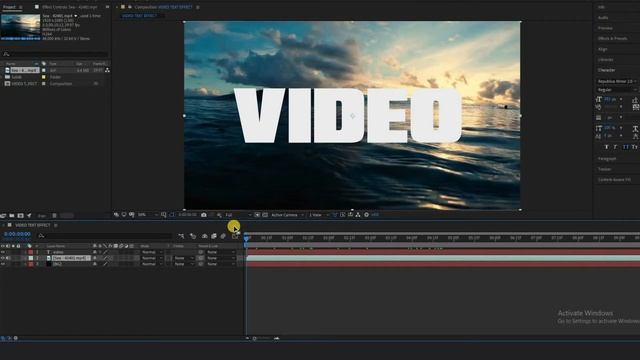Open blending Mode dropdown for Sea mp4 layer

152,258
